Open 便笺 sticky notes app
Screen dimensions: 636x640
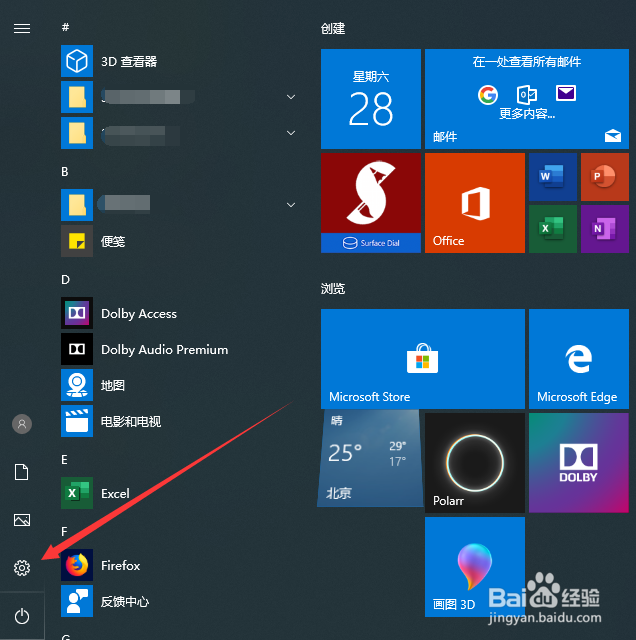[x=179, y=241]
